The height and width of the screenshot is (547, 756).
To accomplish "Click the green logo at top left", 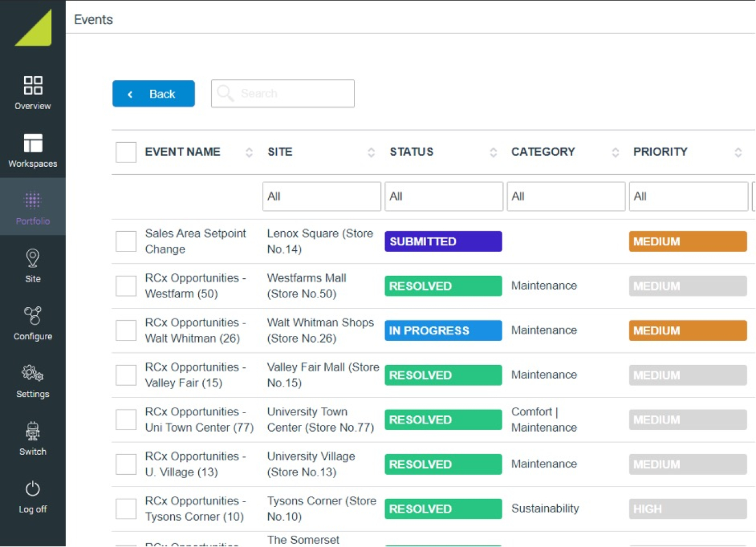I will coord(34,28).
